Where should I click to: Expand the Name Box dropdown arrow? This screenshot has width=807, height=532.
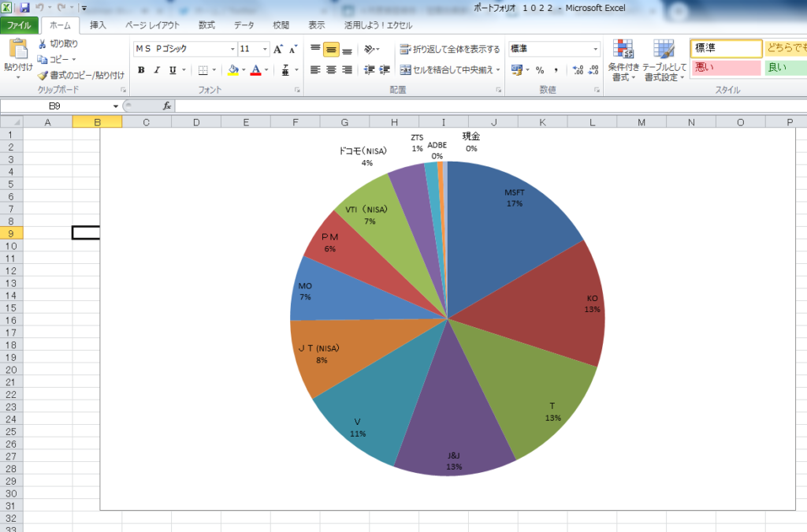[x=116, y=106]
